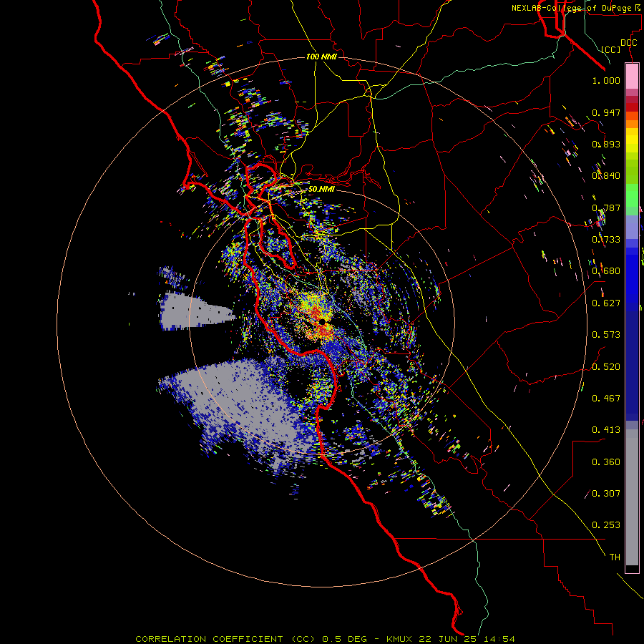
Task: Click the DCC label above the color scale
Action: click(x=628, y=43)
